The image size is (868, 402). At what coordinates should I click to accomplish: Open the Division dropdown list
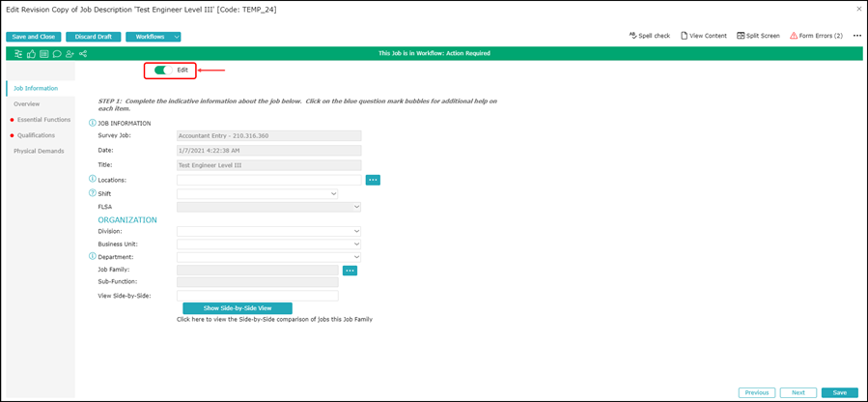point(268,232)
